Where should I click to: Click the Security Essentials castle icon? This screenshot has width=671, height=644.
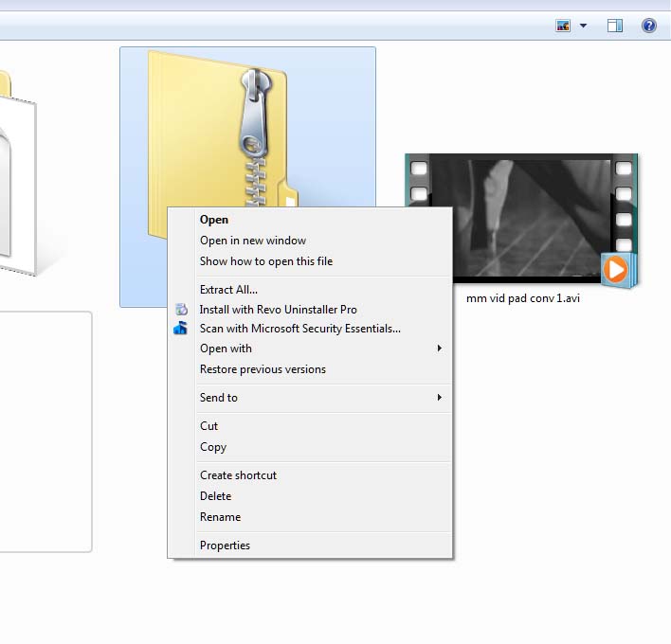(180, 328)
